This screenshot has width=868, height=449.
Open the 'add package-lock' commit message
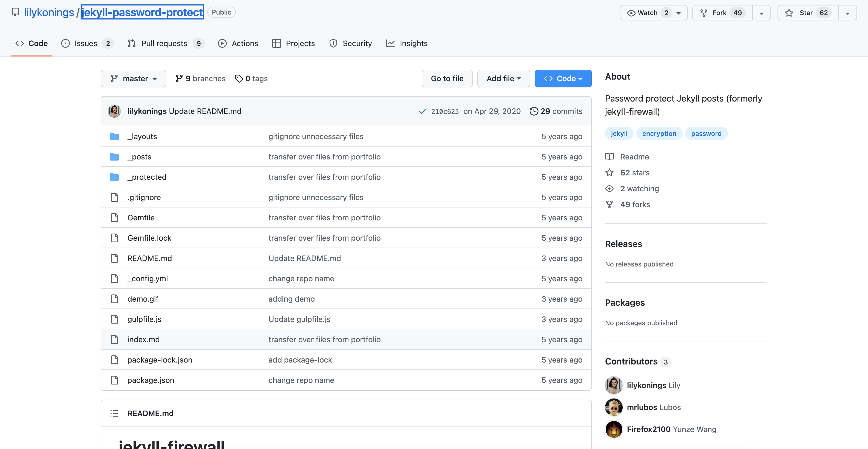click(300, 360)
